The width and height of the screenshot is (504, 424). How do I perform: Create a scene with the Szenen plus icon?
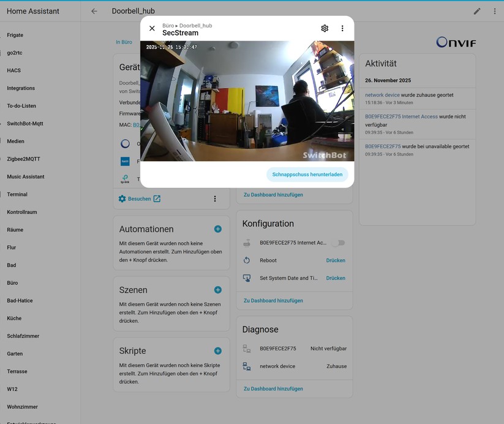[x=217, y=289]
